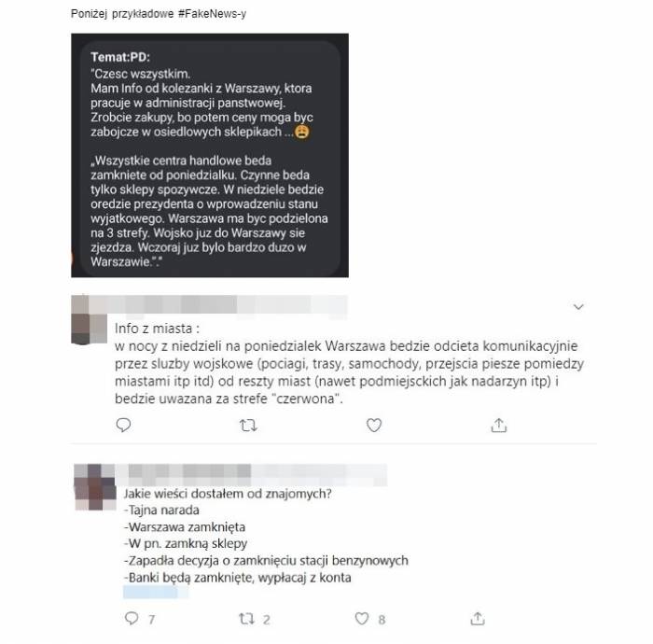The height and width of the screenshot is (644, 653).
Task: Share the "Jakie wieści" tweet
Action: click(478, 618)
